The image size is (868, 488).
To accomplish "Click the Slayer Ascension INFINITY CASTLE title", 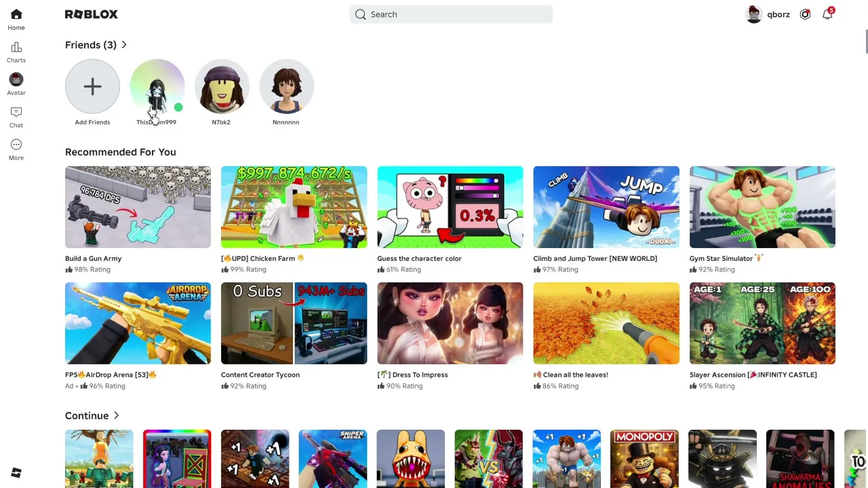I will (753, 375).
